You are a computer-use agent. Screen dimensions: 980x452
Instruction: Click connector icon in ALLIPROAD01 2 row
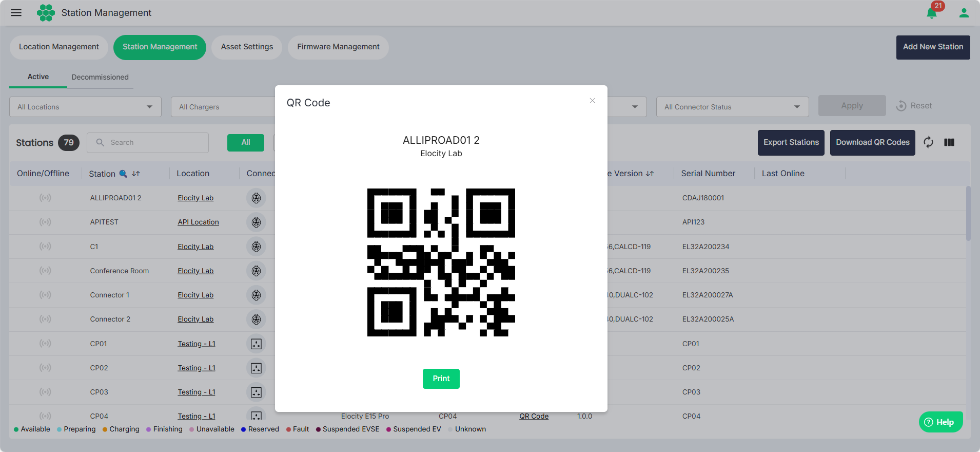pos(256,198)
